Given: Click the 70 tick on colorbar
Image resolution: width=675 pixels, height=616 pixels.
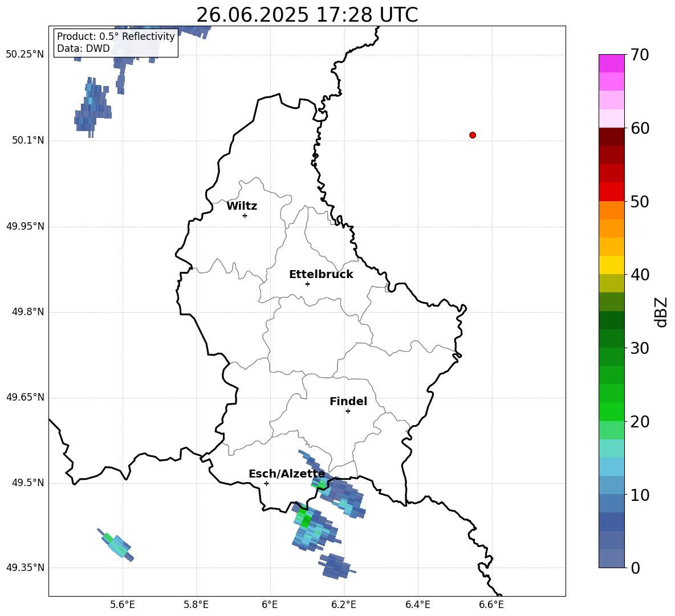Looking at the screenshot, I should 640,55.
